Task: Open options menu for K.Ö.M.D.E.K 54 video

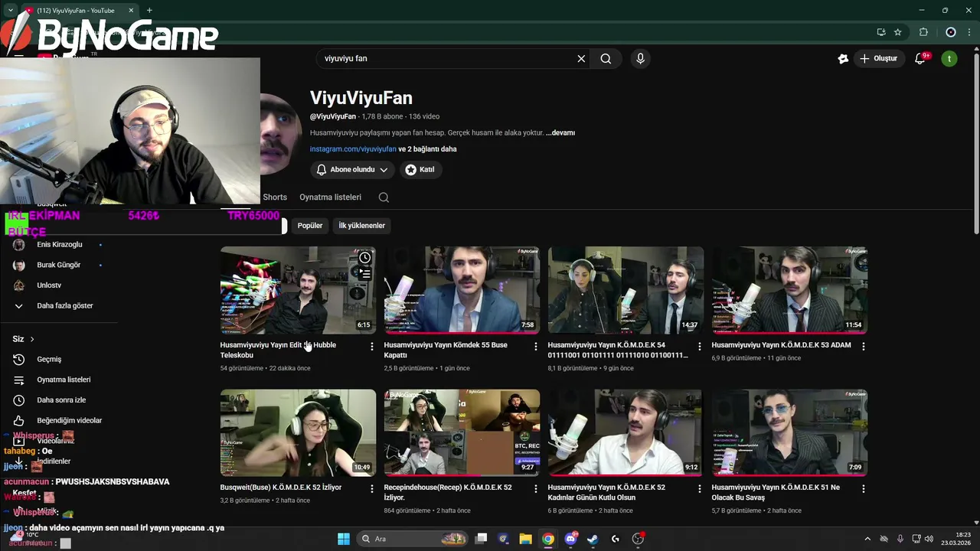Action: click(x=699, y=347)
